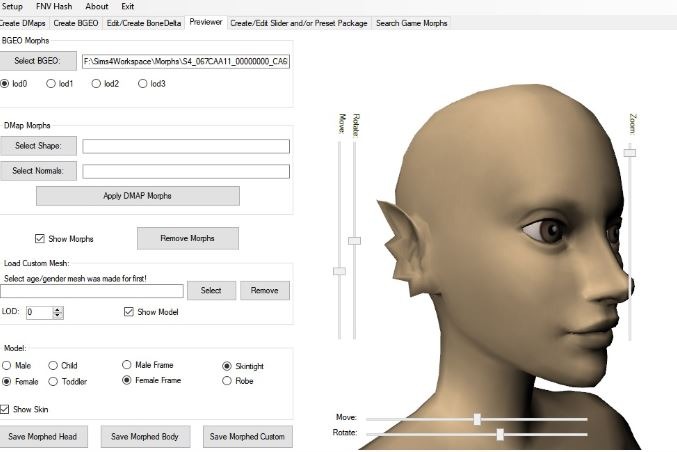Click Save Morphed Body button

145,436
